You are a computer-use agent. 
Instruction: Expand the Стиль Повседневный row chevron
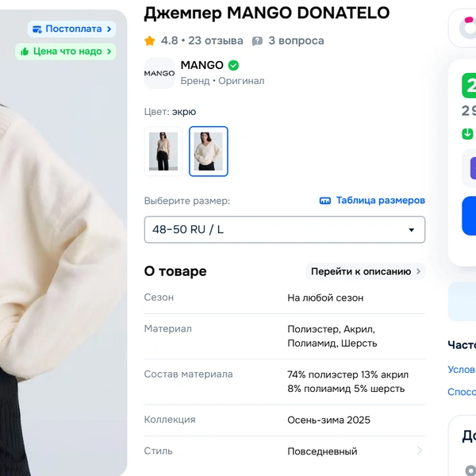[420, 451]
